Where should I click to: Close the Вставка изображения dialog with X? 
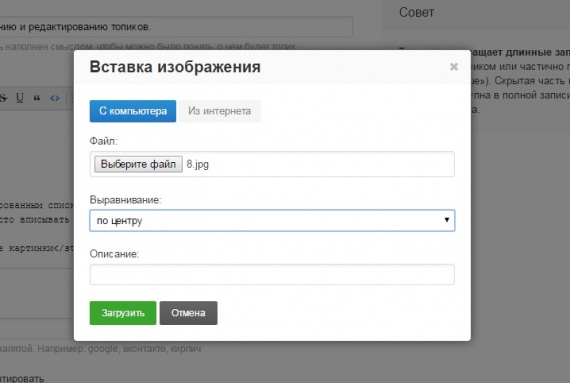click(x=454, y=66)
